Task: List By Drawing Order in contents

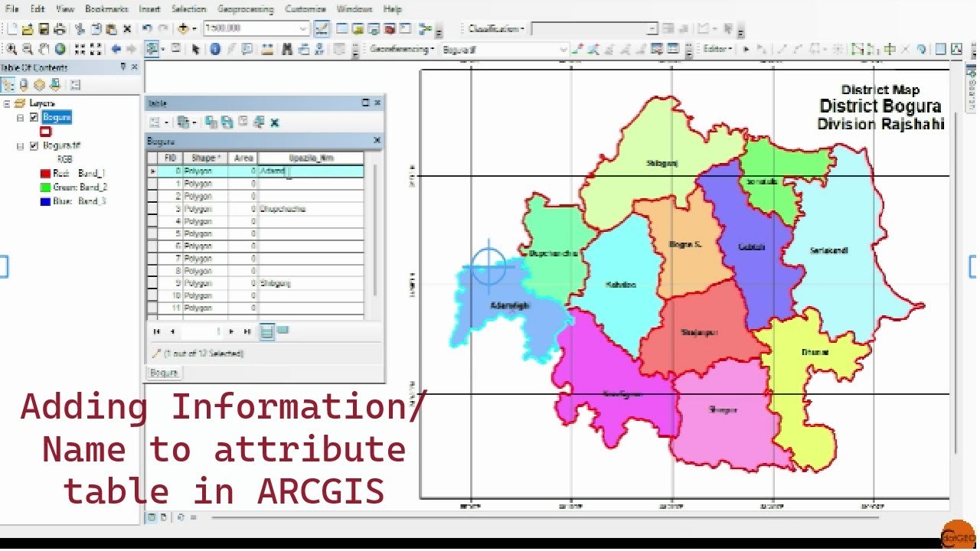Action: (x=8, y=85)
